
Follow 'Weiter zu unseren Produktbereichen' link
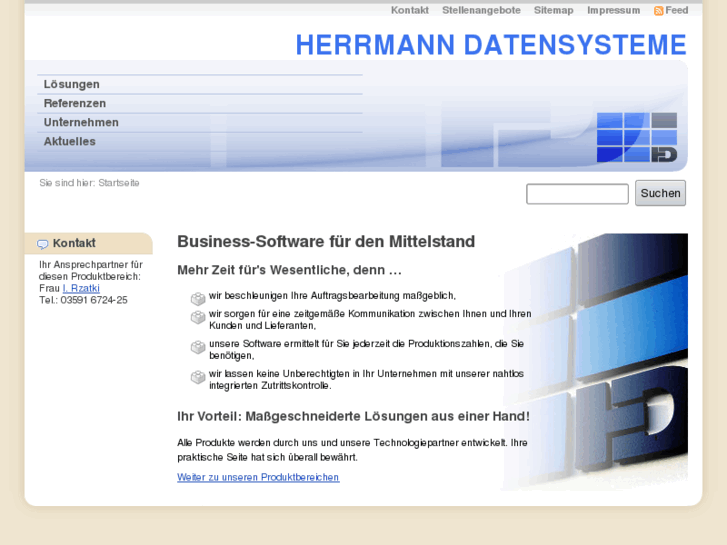click(x=258, y=477)
